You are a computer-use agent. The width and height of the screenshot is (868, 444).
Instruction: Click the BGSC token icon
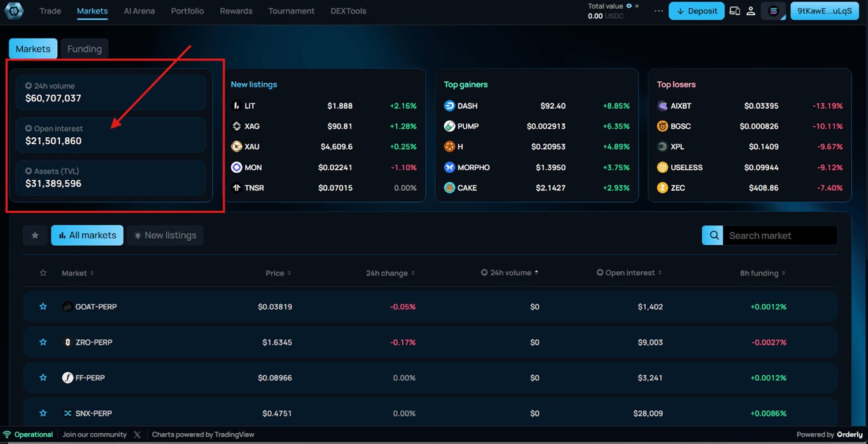point(662,126)
